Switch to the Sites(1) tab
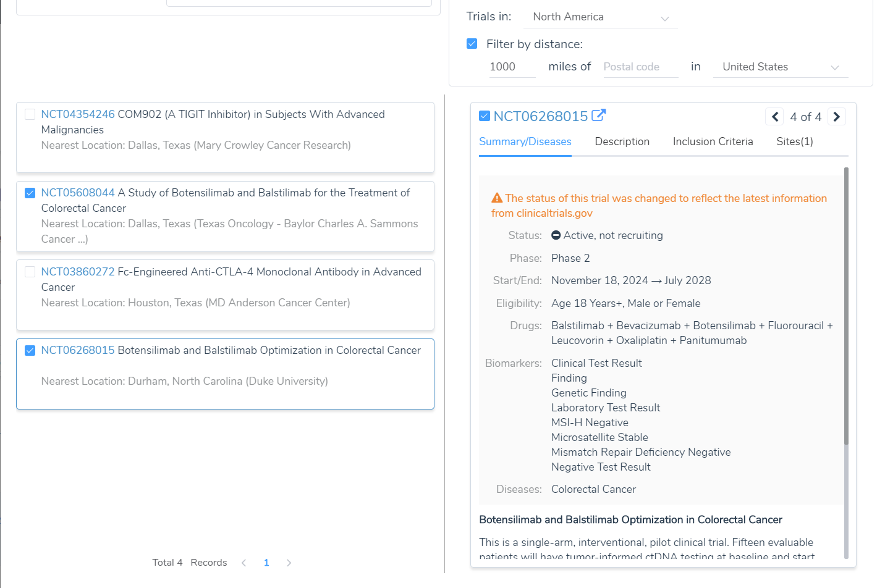The image size is (885, 588). point(794,141)
